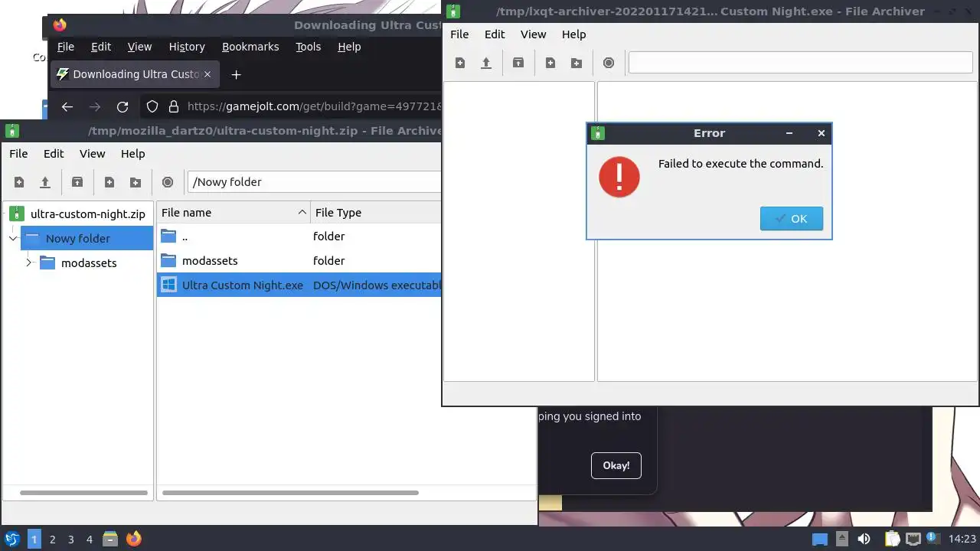Open Edit menu in Custom Night.exe archiver window
Image resolution: width=980 pixels, height=551 pixels.
pyautogui.click(x=495, y=34)
